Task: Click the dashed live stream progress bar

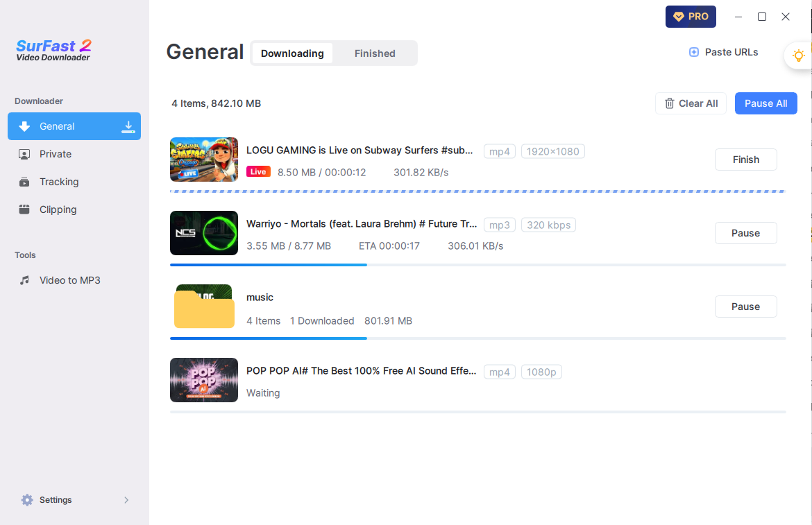Action: [x=478, y=191]
